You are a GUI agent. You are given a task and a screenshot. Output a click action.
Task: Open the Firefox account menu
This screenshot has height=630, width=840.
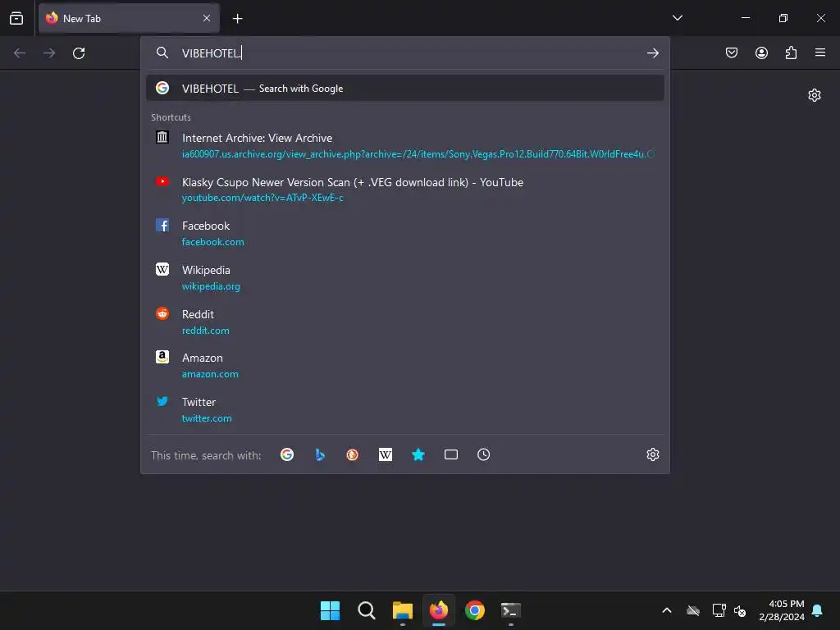click(761, 52)
